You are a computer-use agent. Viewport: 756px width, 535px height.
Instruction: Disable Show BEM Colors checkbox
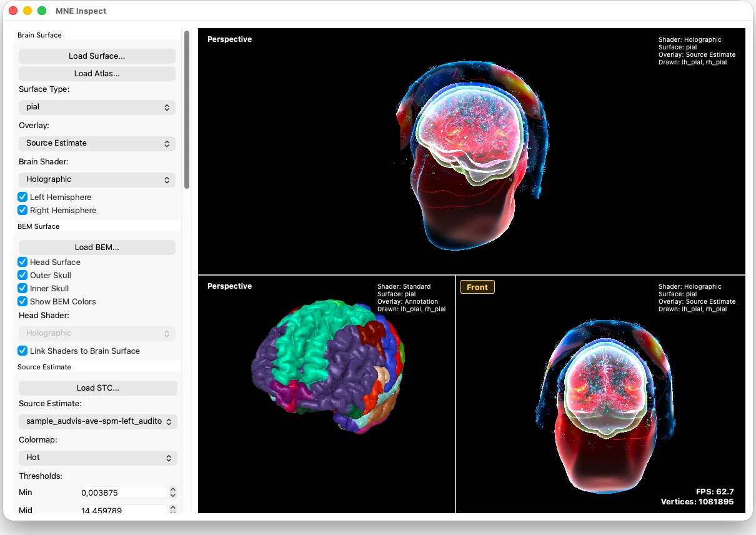click(x=22, y=301)
